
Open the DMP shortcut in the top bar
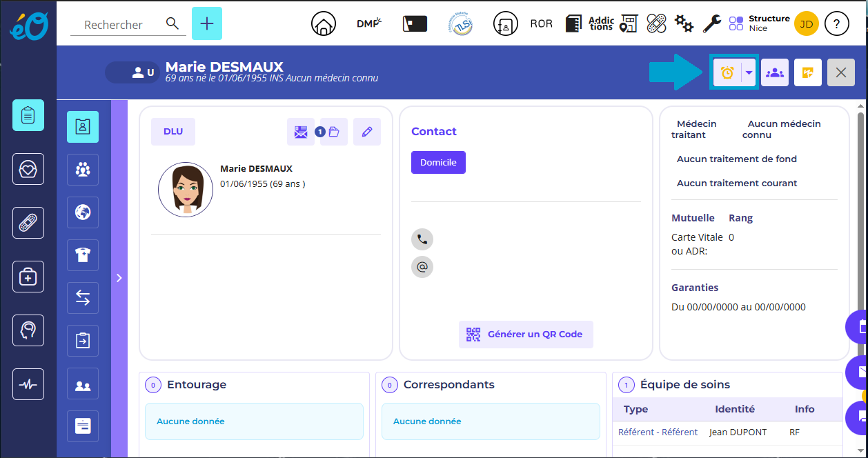click(x=369, y=24)
